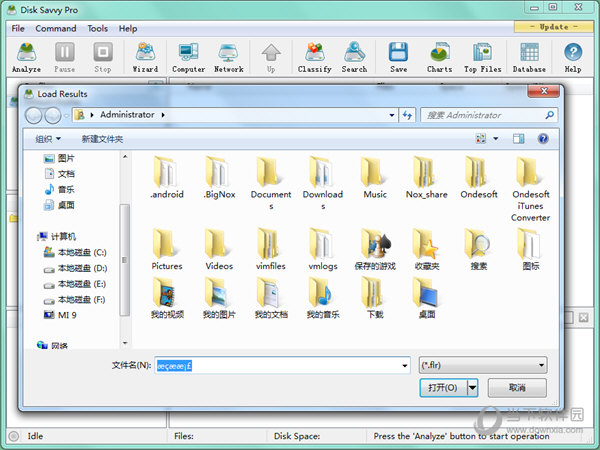Open the Help menu
Viewport: 600px width, 450px height.
[128, 28]
